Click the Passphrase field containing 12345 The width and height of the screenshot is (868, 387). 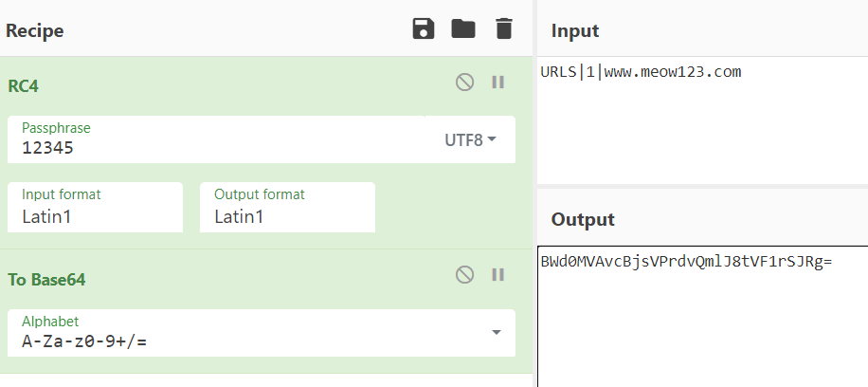click(218, 148)
